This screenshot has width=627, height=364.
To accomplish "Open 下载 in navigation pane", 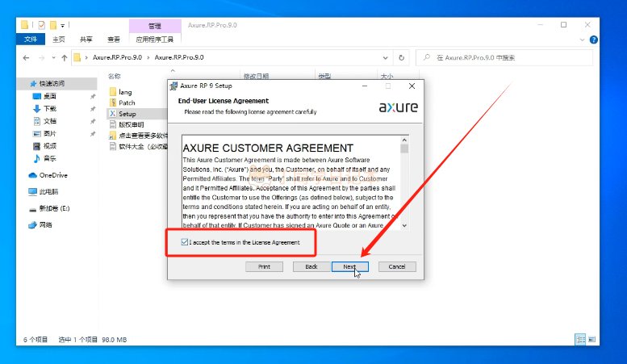I will coord(50,108).
